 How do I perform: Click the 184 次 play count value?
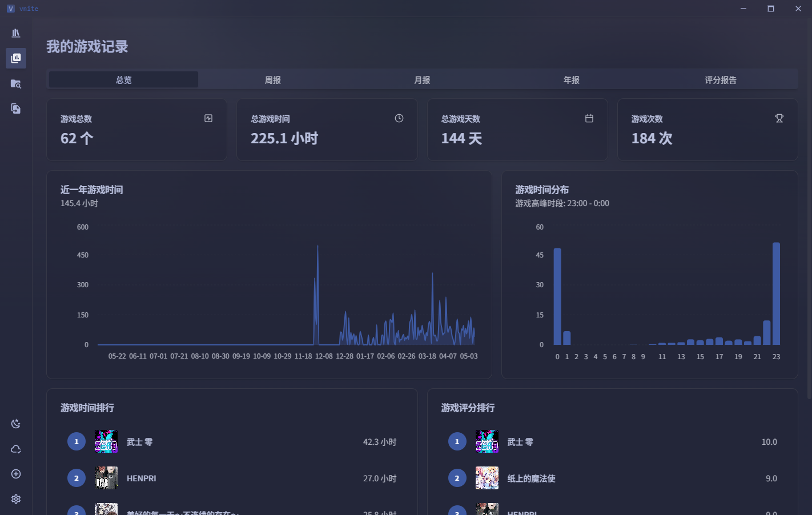click(652, 138)
